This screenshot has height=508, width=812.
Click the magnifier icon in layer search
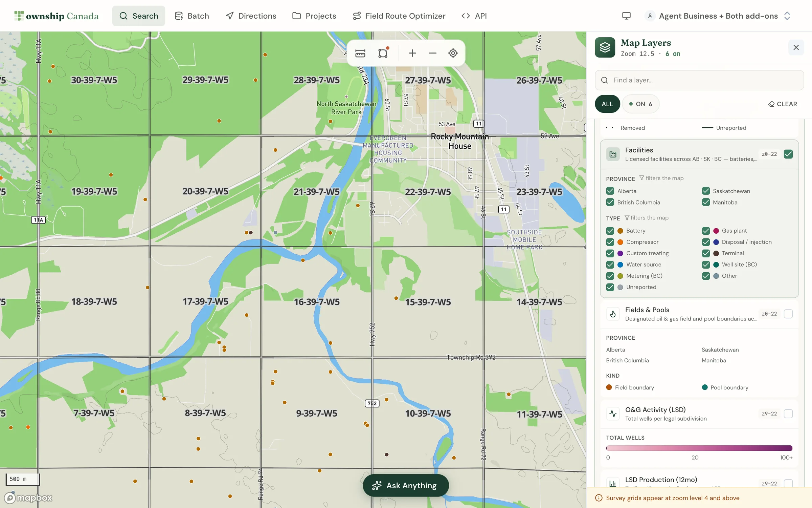(604, 80)
